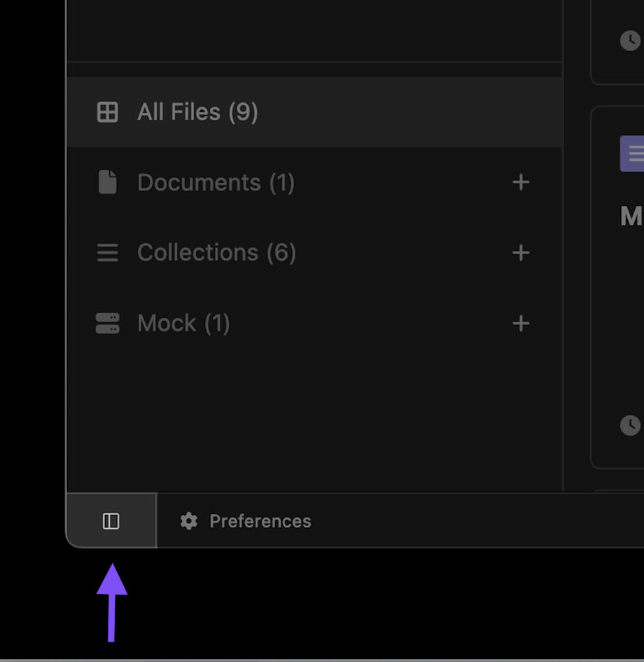Expand the Mock section

point(184,323)
